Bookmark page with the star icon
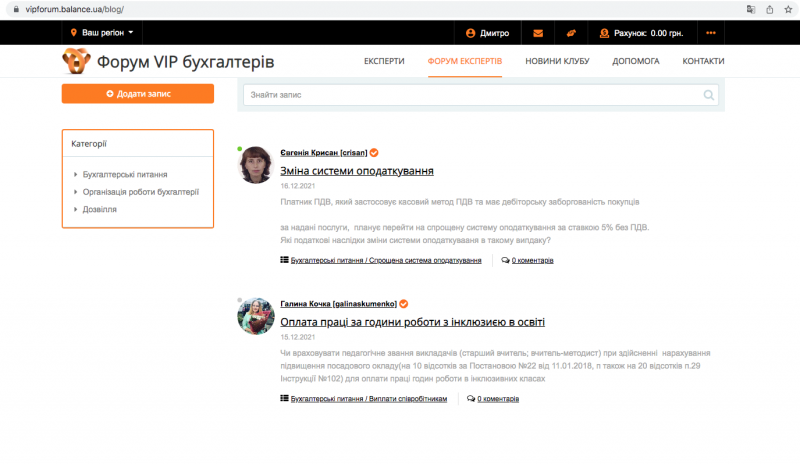This screenshot has width=800, height=464. [x=788, y=9]
